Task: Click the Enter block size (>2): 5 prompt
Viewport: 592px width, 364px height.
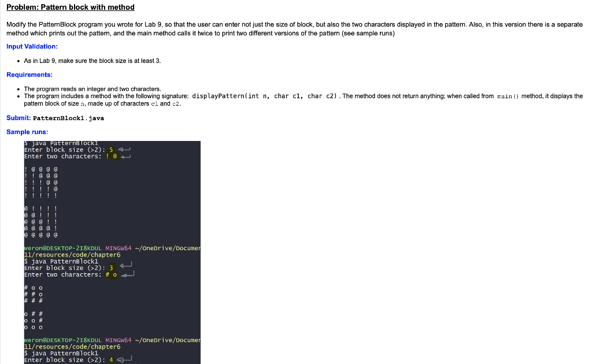Action: (x=69, y=149)
